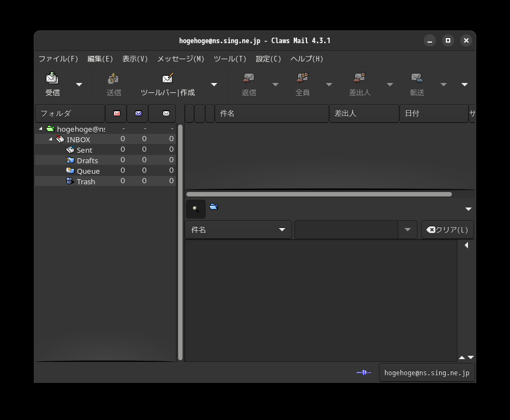Toggle the online/offline connection status icon

363,373
